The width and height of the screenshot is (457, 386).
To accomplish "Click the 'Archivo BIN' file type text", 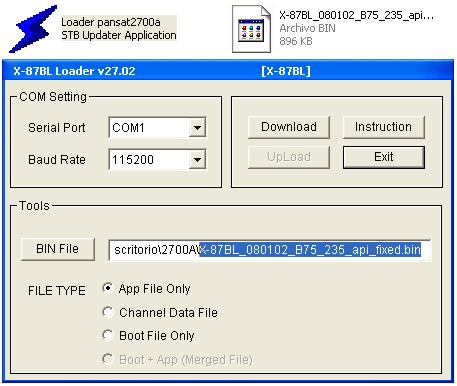I will point(307,28).
